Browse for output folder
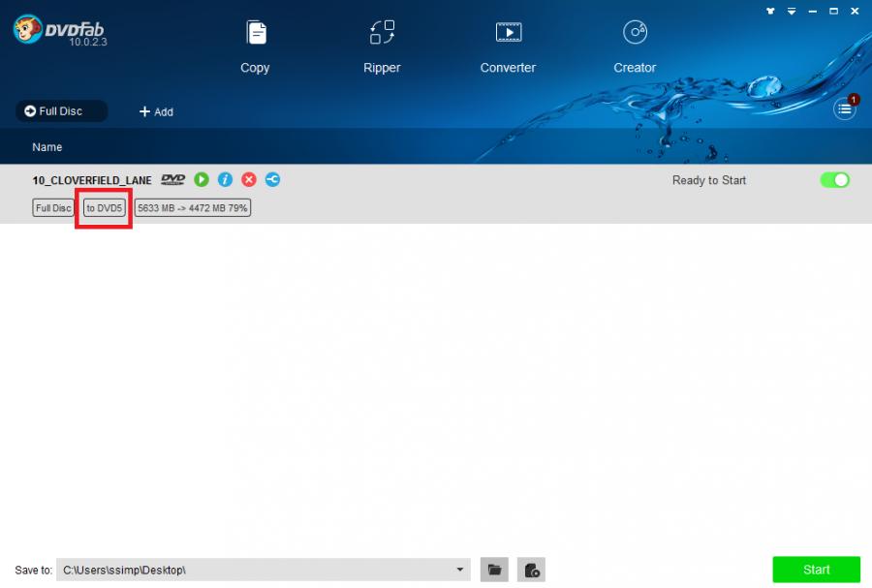Screen dimensions: 872x588 pos(494,570)
